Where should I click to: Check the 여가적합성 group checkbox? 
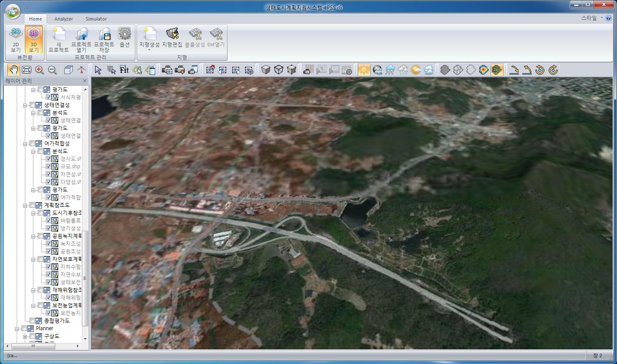click(32, 143)
